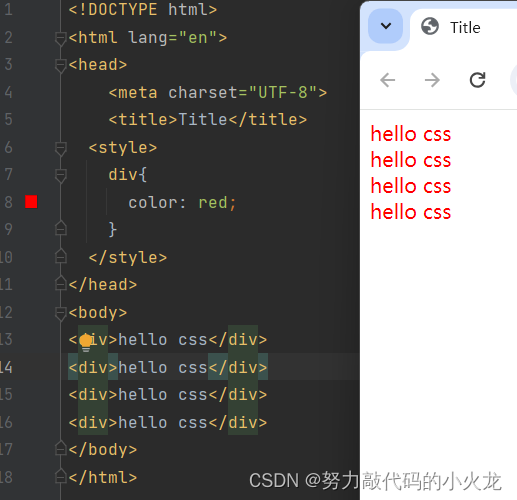Viewport: 517px width, 500px height.
Task: Collapse the head tag fold marker on line 3
Action: click(x=61, y=65)
